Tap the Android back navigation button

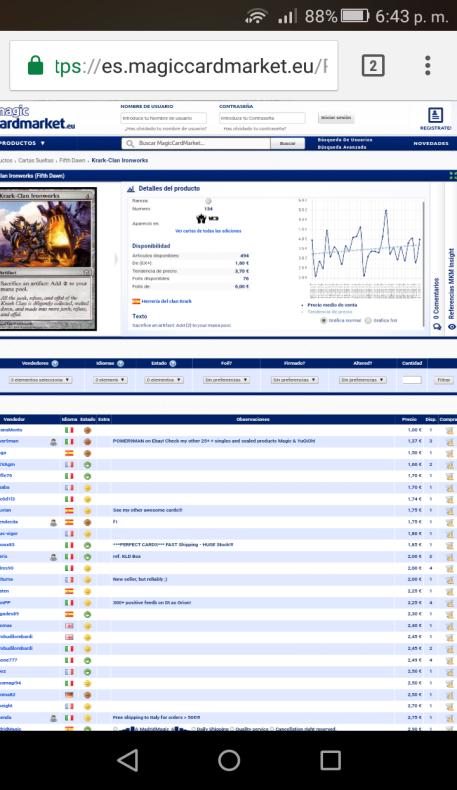coord(128,760)
